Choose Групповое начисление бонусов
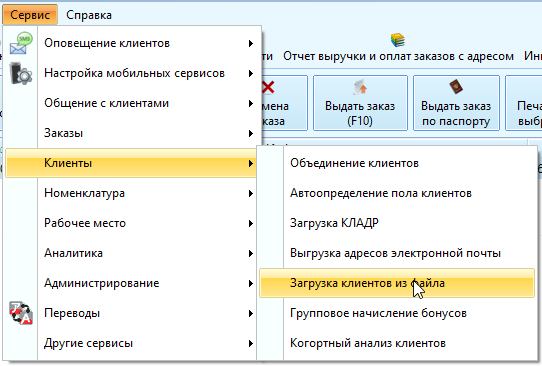Image resolution: width=542 pixels, height=366 pixels. pyautogui.click(x=397, y=313)
